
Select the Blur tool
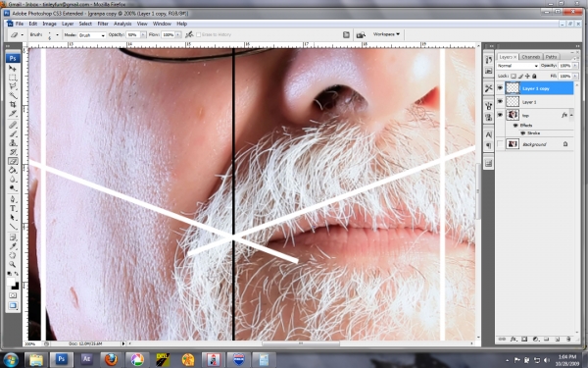13,180
